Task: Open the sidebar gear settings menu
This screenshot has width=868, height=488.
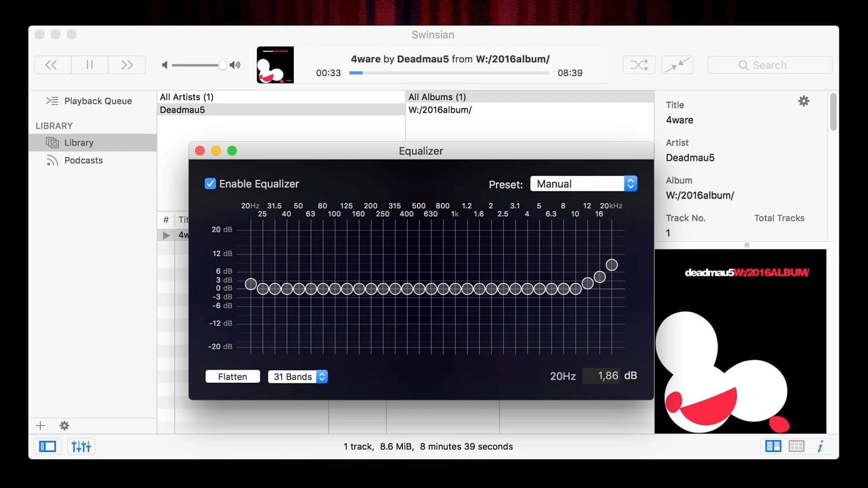Action: (65, 426)
